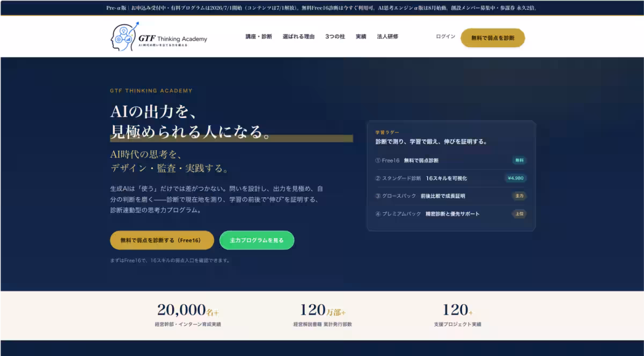Image resolution: width=644 pixels, height=356 pixels.
Task: Click the ¥4,980 price badge
Action: pos(515,178)
